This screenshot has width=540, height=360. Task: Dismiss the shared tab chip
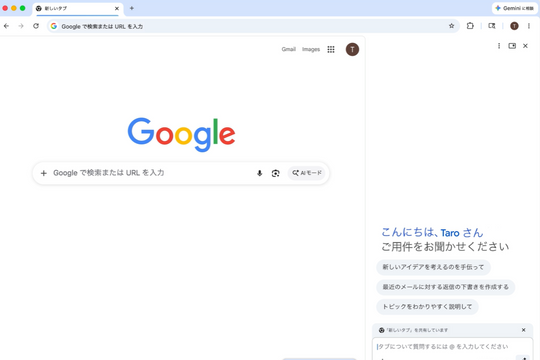(523, 330)
